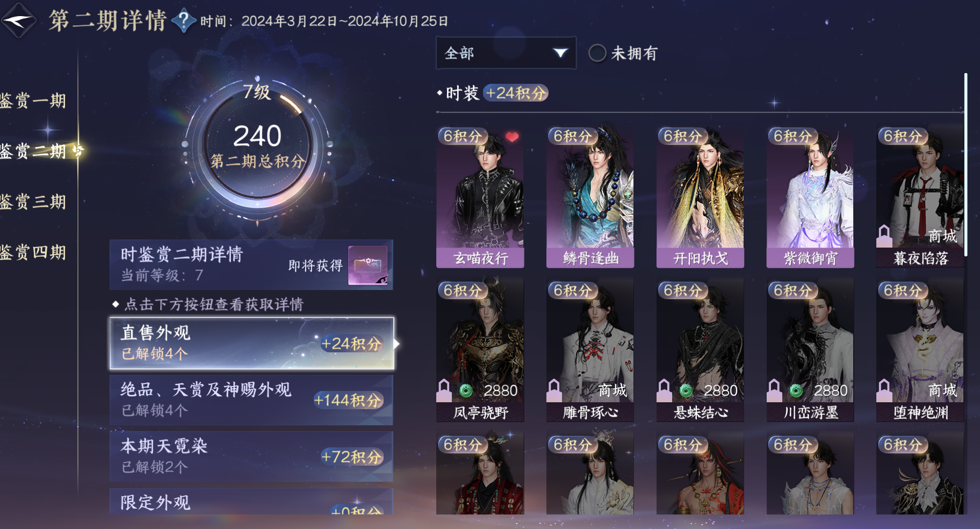Image resolution: width=980 pixels, height=529 pixels.
Task: Select 本期天霓染 category
Action: point(251,456)
